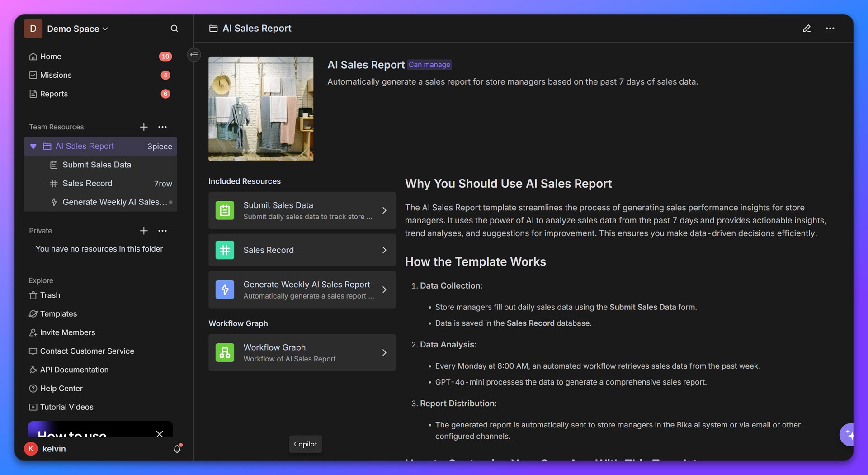Collapse the AI Sales Report folder triangle
This screenshot has width=868, height=475.
[x=33, y=146]
